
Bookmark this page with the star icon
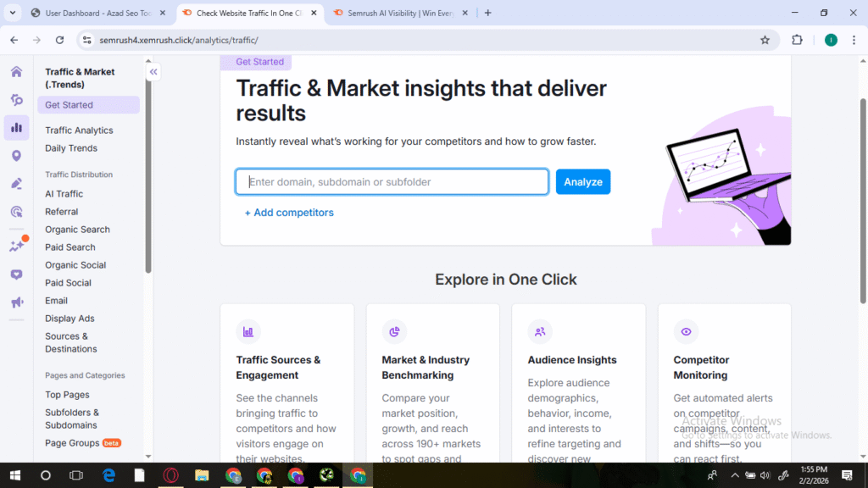(765, 40)
